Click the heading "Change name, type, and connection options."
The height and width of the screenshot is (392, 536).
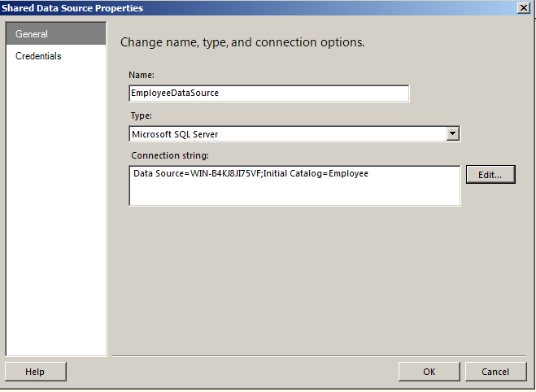click(242, 41)
